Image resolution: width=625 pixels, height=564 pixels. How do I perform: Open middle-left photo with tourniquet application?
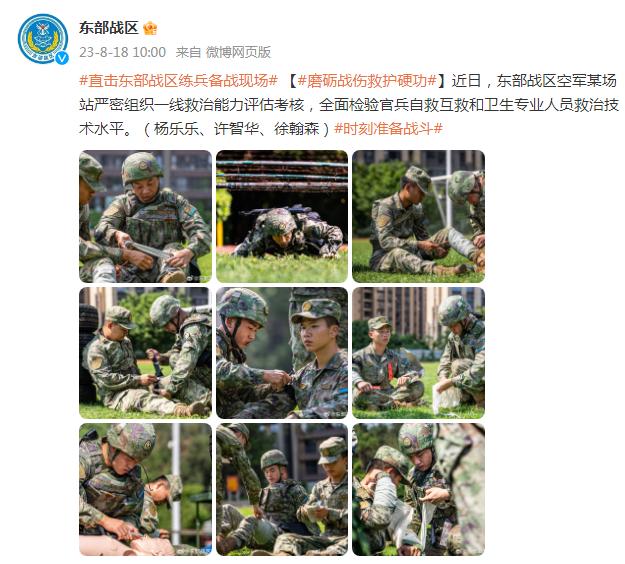[x=145, y=353]
